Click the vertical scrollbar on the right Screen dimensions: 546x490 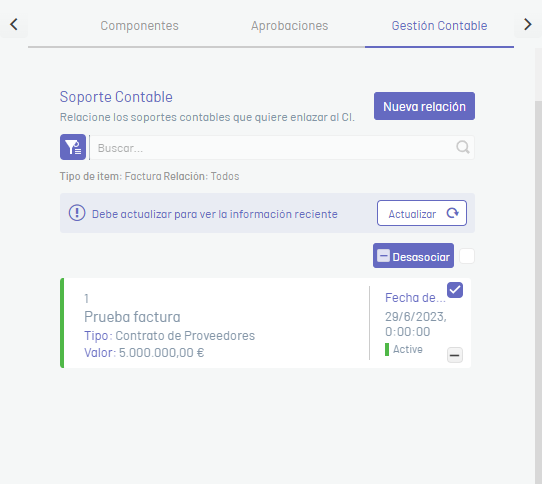(538, 292)
